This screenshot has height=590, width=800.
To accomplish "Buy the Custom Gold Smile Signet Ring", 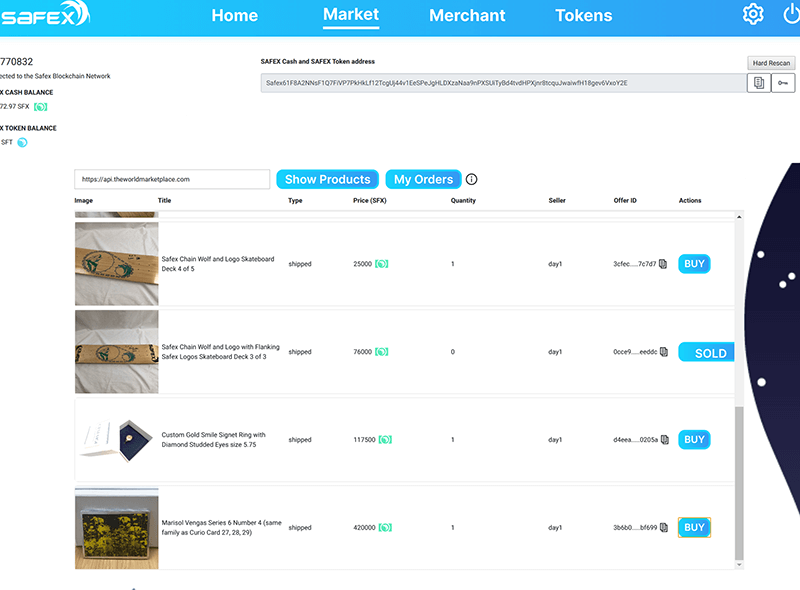I will (694, 439).
